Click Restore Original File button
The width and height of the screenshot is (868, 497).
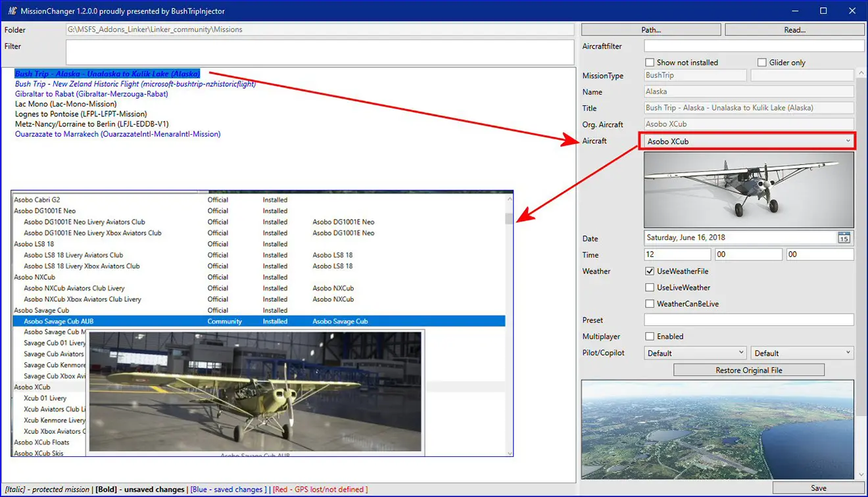tap(749, 370)
